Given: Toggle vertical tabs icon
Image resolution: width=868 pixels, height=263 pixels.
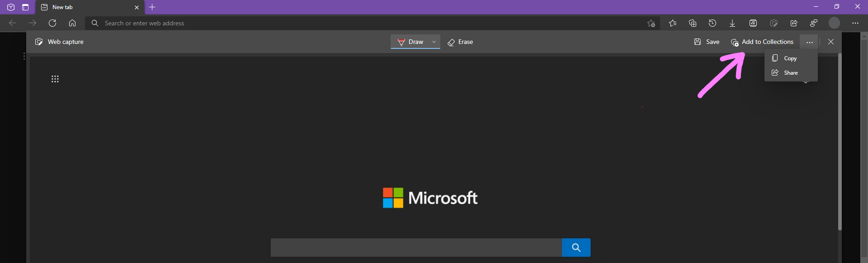Looking at the screenshot, I should 25,7.
